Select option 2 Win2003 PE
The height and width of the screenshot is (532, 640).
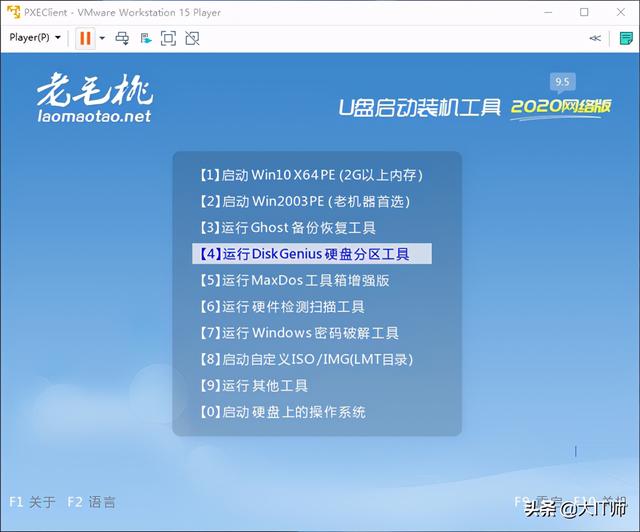click(311, 201)
